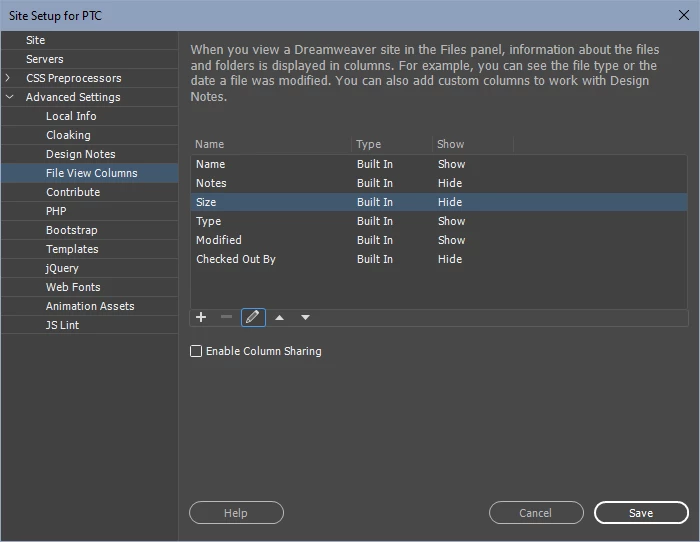Click the minus remove column icon
This screenshot has width=700, height=542.
point(226,317)
